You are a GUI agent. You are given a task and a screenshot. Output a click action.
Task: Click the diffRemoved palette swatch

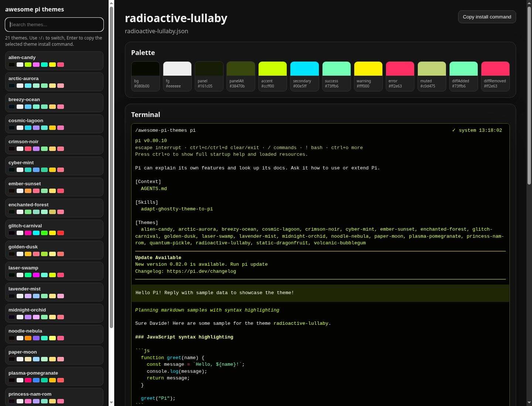point(495,76)
